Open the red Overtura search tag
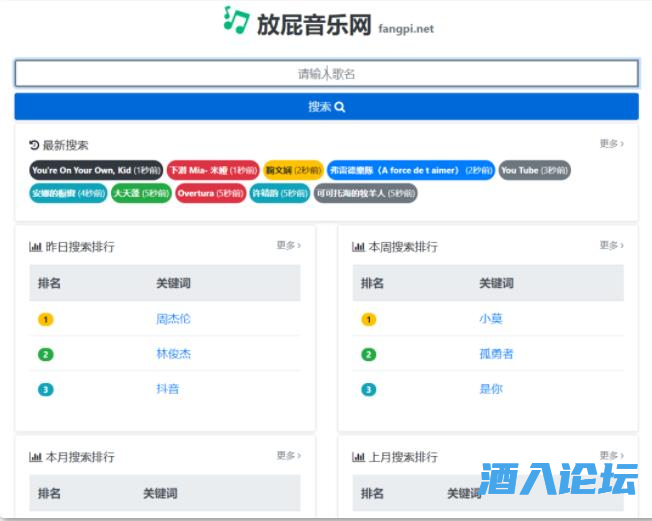 tap(210, 193)
